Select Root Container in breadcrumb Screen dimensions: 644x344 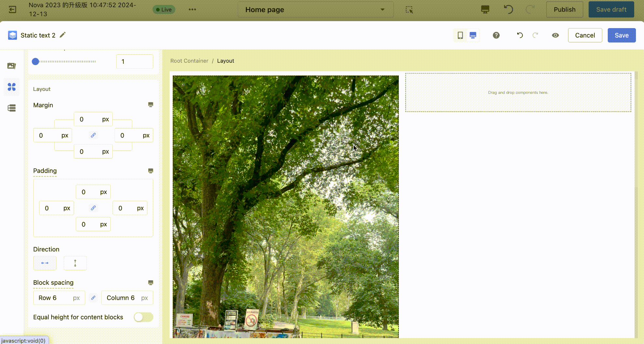tap(189, 61)
